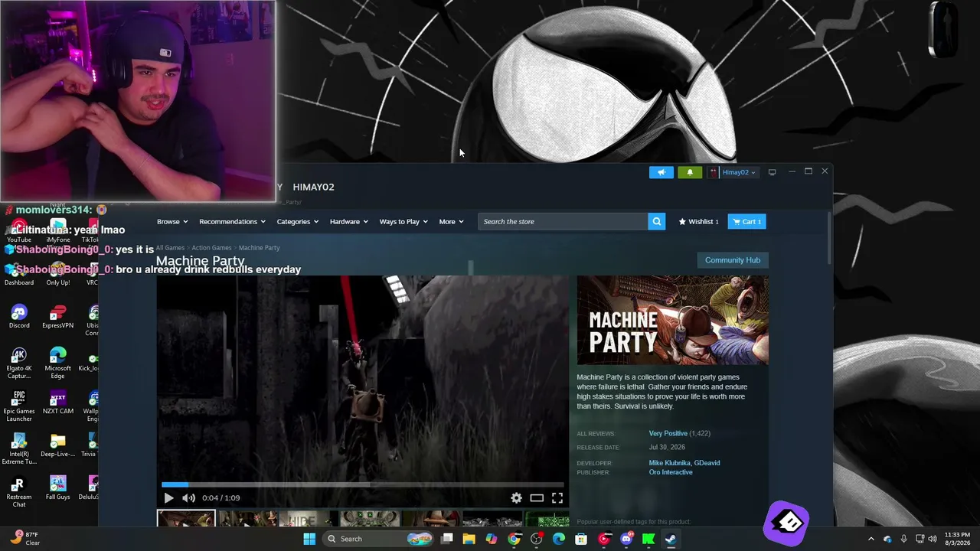The width and height of the screenshot is (980, 551).
Task: Open the Discord desktop shortcut
Action: [19, 317]
